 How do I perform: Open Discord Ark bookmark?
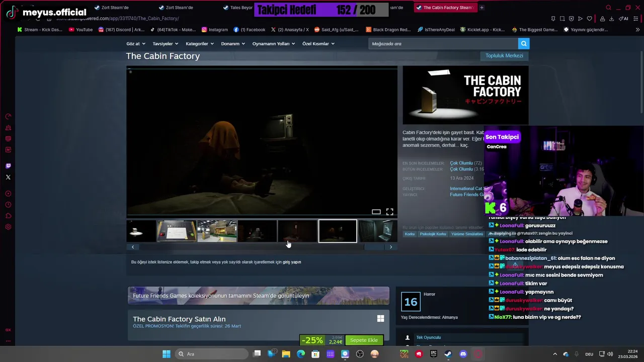coord(122,30)
